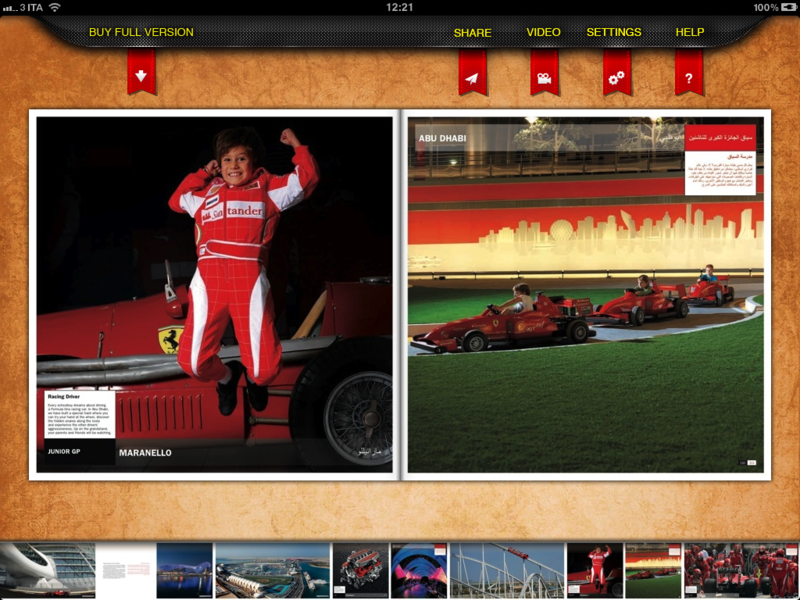Open the blue night skyline thumbnail
The image size is (800, 600).
coord(184,570)
